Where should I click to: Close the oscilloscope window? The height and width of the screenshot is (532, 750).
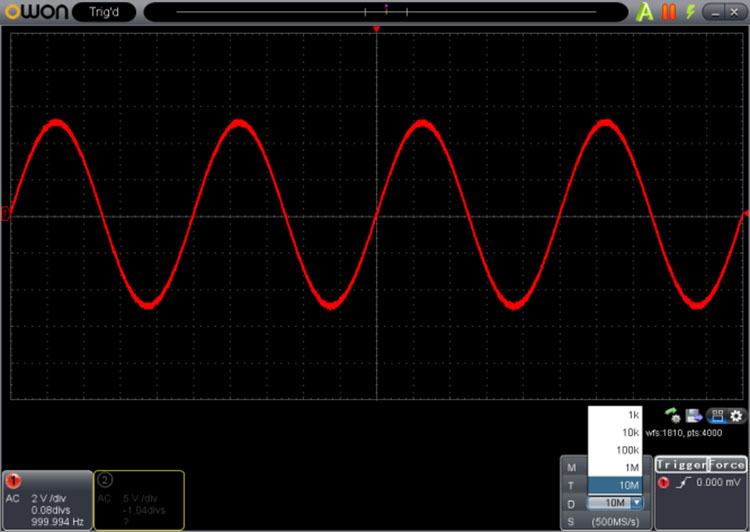[734, 12]
